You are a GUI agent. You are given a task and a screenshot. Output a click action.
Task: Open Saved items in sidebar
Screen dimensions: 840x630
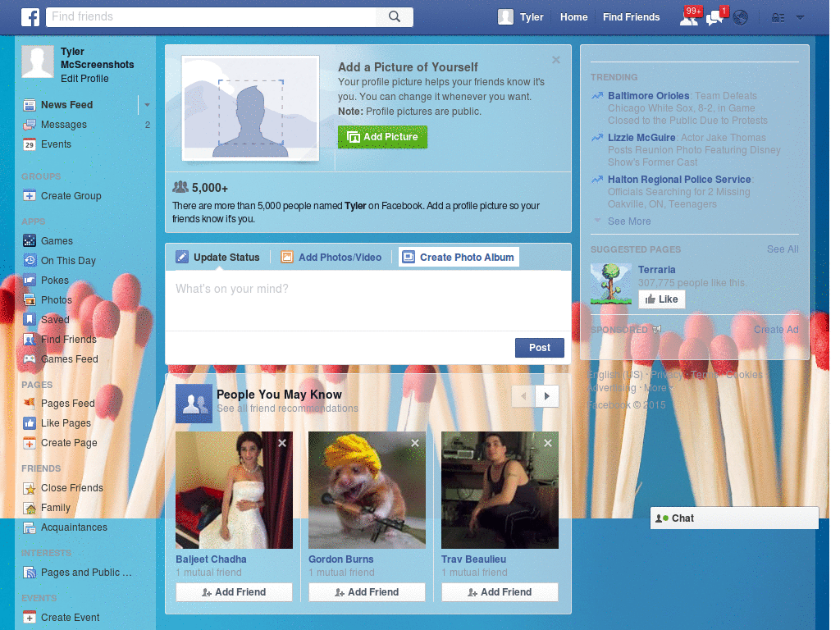[55, 319]
